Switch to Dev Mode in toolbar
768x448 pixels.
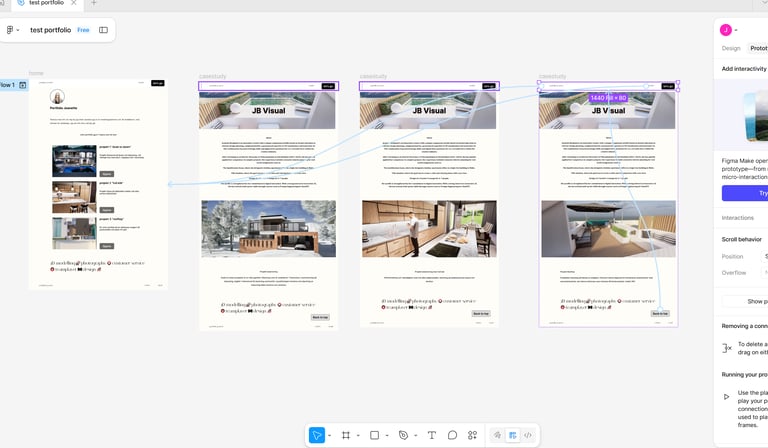point(528,435)
